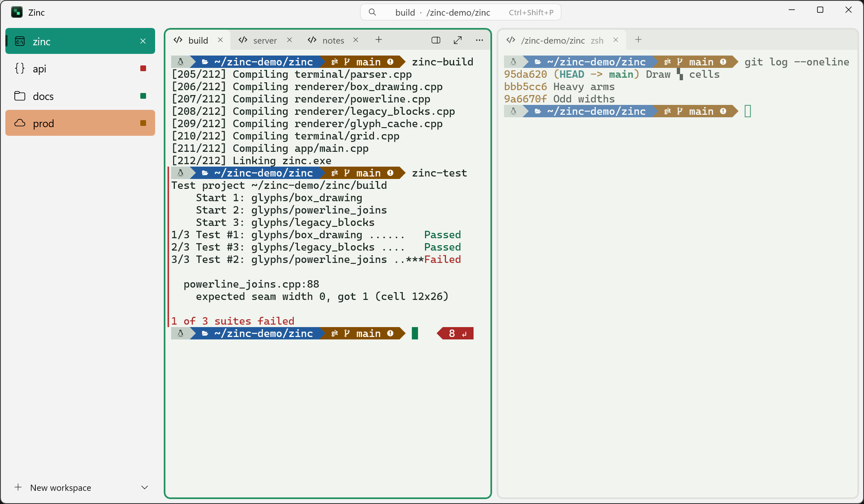
Task: Click the green status square beside docs
Action: pos(143,96)
